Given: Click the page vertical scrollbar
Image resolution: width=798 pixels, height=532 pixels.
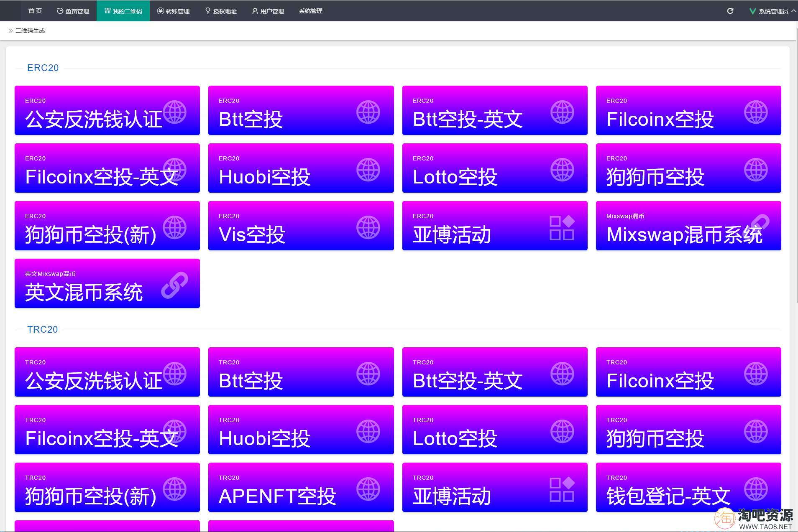Looking at the screenshot, I should 796,165.
